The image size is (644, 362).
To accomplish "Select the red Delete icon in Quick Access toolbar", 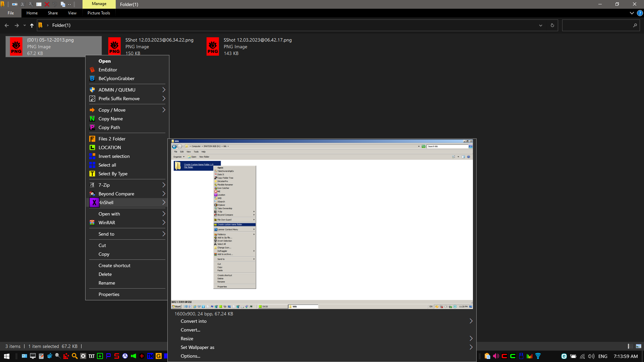I will pos(47,4).
